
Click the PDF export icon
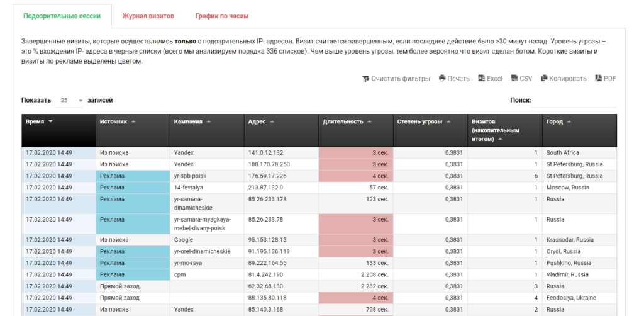click(x=598, y=79)
